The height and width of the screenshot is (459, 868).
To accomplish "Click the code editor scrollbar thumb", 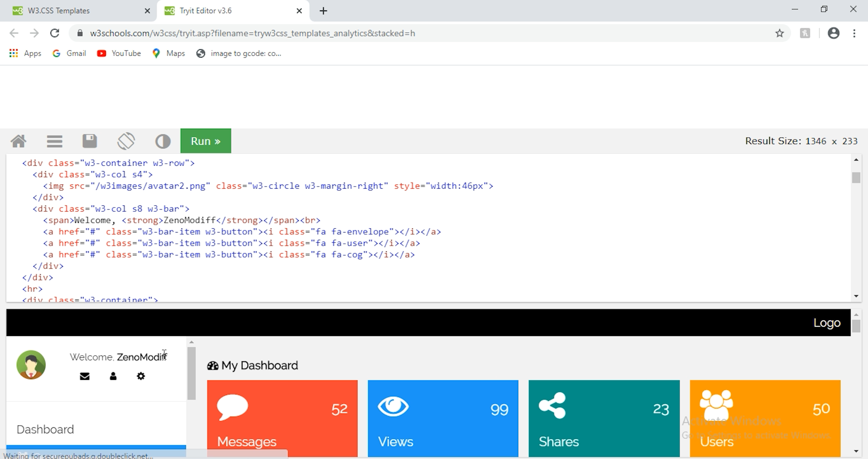I will point(856,178).
